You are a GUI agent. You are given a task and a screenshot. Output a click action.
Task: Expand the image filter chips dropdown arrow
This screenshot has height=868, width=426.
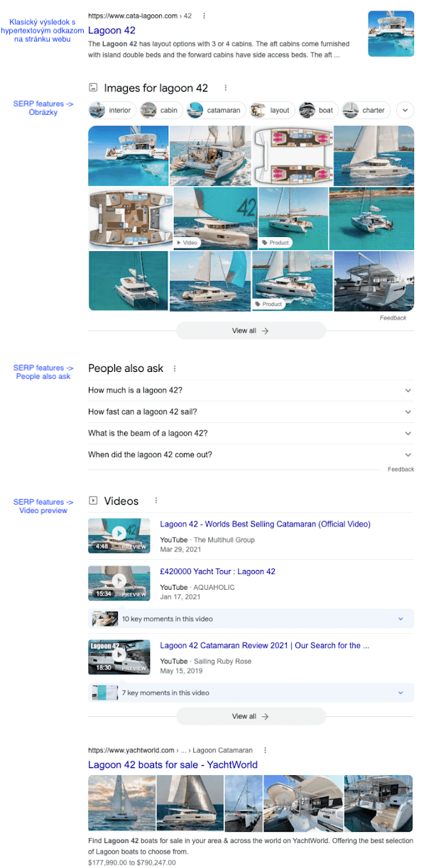(405, 110)
